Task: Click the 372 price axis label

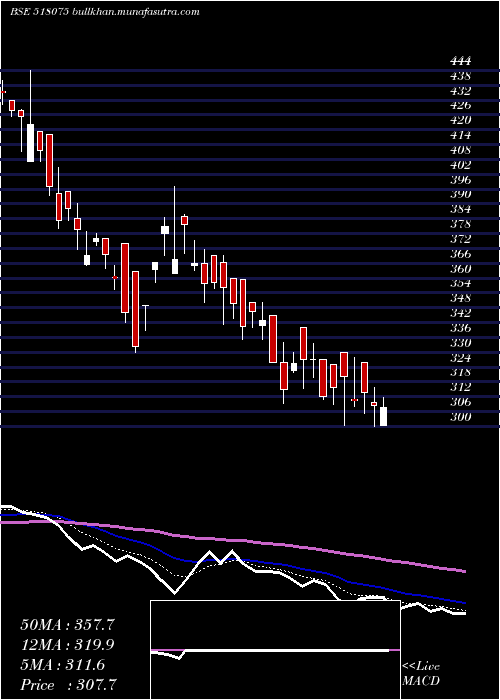Action: tap(460, 239)
